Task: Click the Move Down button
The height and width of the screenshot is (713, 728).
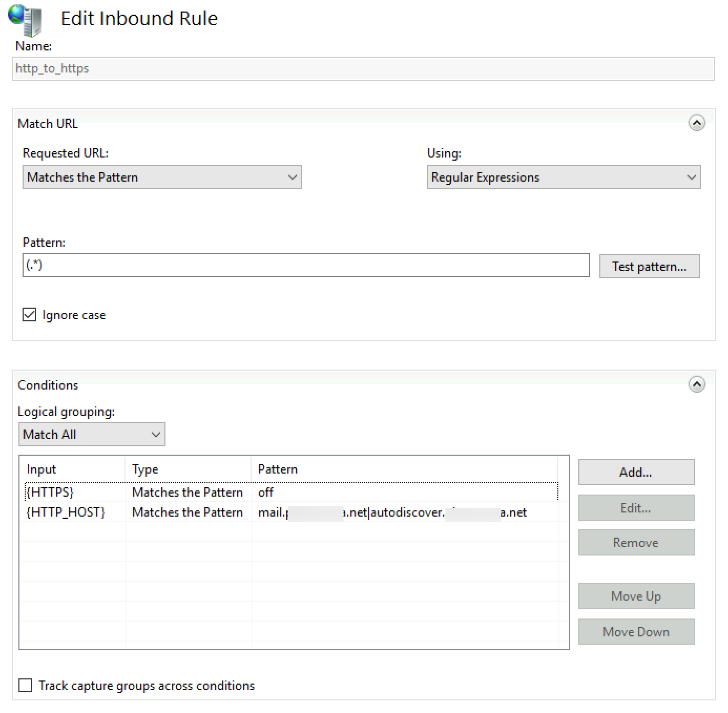Action: pos(636,632)
